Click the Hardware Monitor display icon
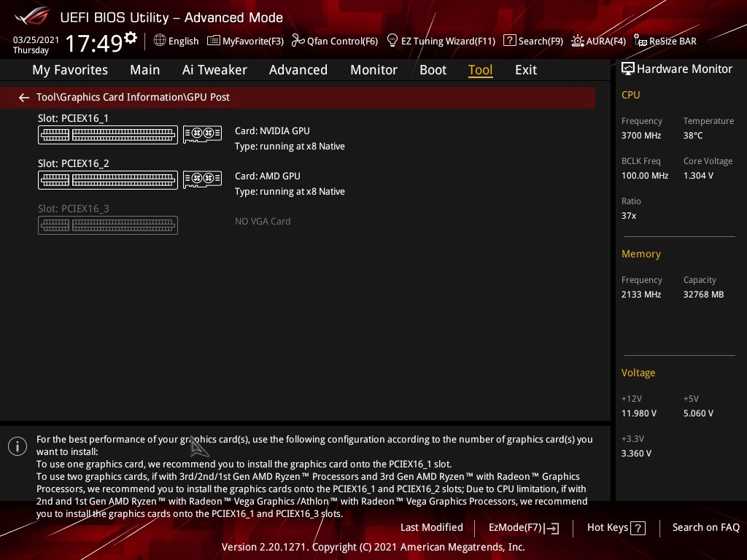Screen dimensions: 747x560 628,69
